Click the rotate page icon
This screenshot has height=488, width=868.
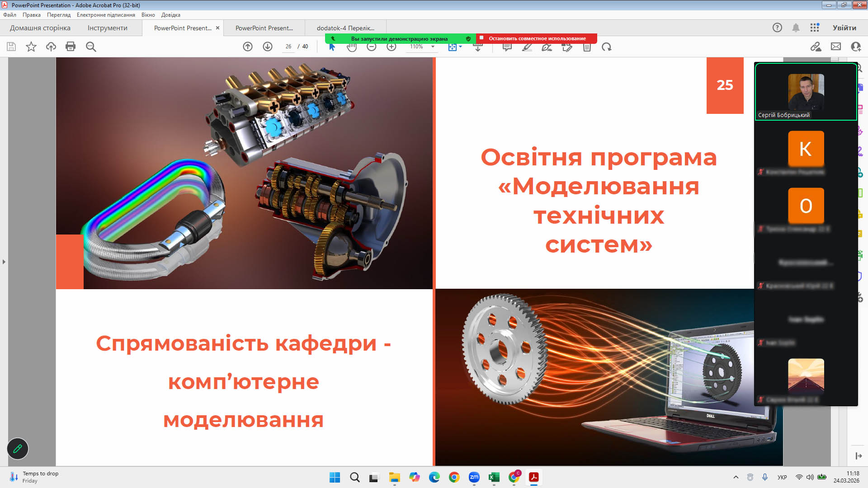[607, 47]
